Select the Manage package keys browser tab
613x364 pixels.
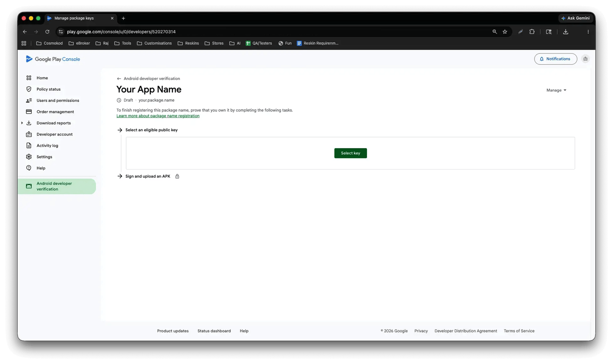pyautogui.click(x=80, y=18)
